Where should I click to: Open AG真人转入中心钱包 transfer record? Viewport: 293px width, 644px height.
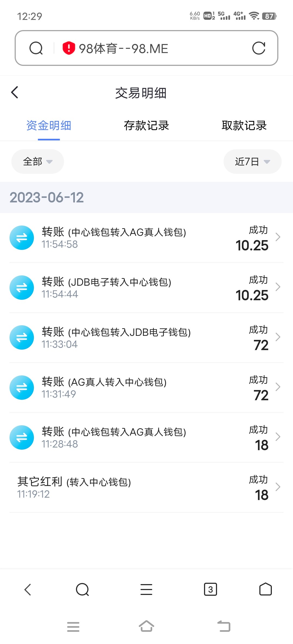point(136,387)
